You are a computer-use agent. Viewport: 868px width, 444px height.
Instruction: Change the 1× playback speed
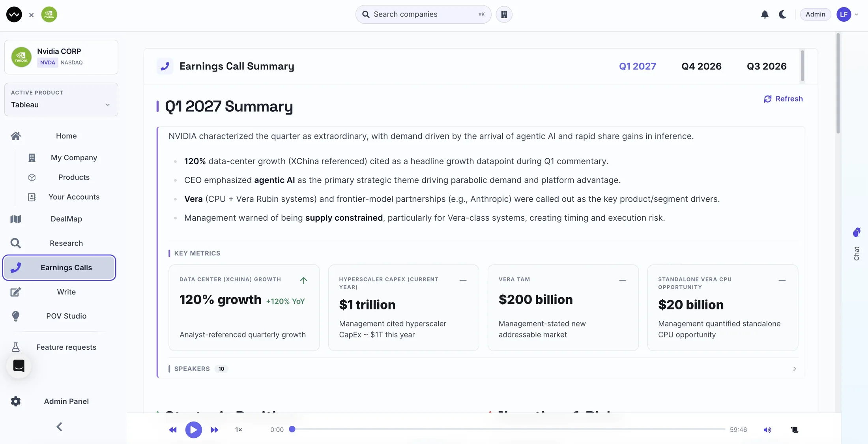tap(239, 430)
